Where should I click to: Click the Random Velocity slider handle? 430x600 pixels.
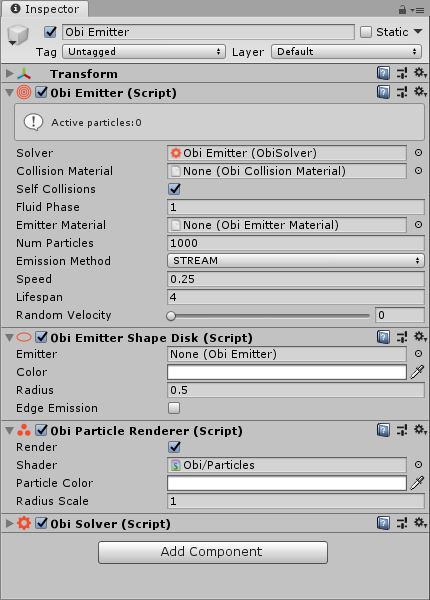tap(171, 316)
